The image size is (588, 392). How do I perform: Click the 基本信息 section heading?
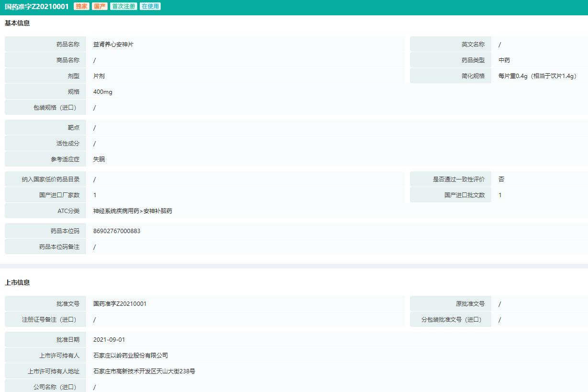[x=17, y=23]
